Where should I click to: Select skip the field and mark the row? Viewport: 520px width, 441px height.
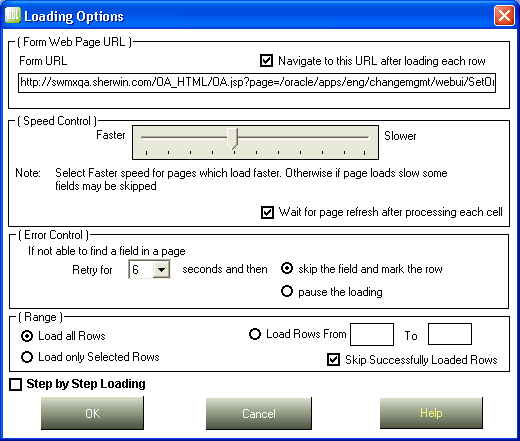coord(287,268)
